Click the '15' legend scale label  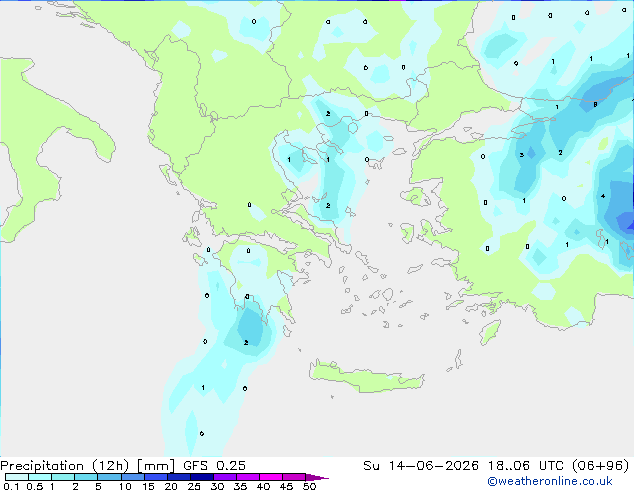click(x=148, y=486)
